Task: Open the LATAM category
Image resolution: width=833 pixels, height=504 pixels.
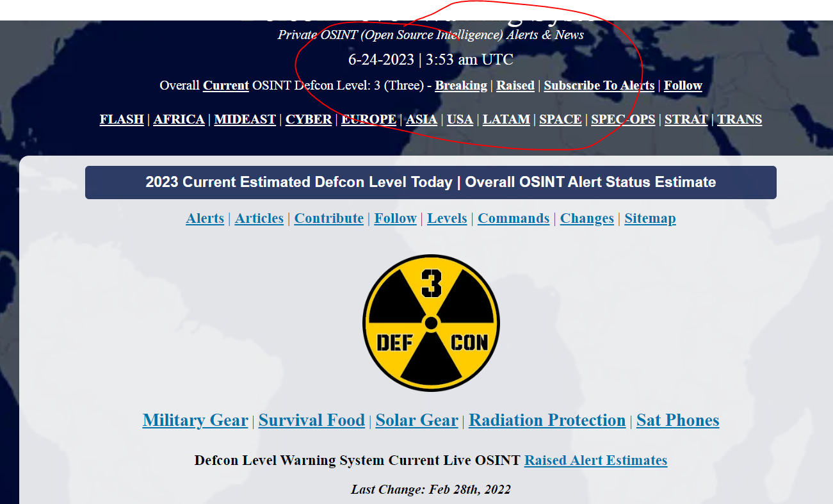Action: pos(506,119)
